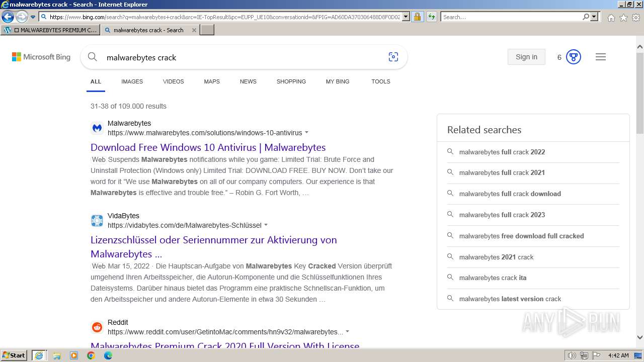The width and height of the screenshot is (644, 362).
Task: Open File Explorer from the taskbar
Action: pyautogui.click(x=57, y=355)
